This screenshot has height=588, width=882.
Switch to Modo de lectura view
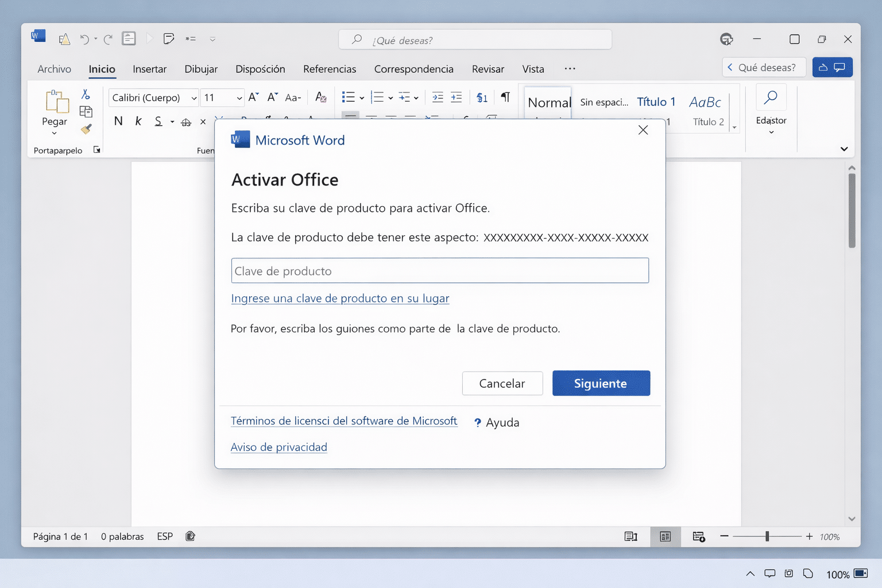pyautogui.click(x=631, y=536)
